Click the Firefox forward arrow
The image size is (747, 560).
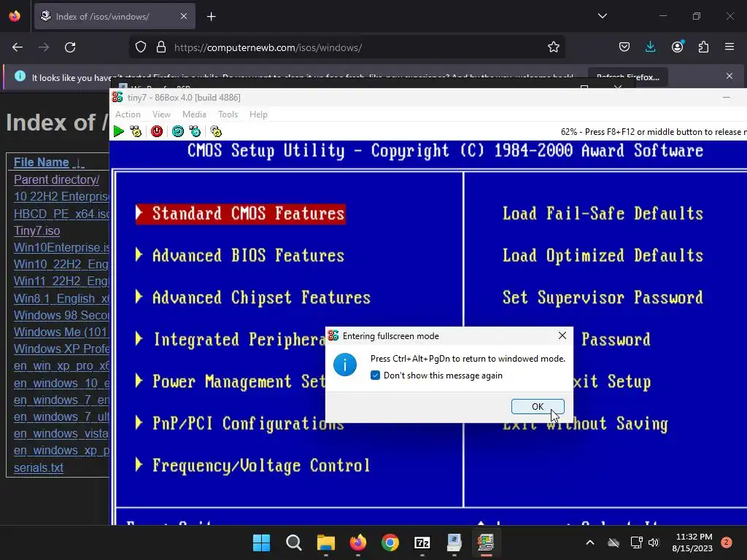click(x=44, y=47)
